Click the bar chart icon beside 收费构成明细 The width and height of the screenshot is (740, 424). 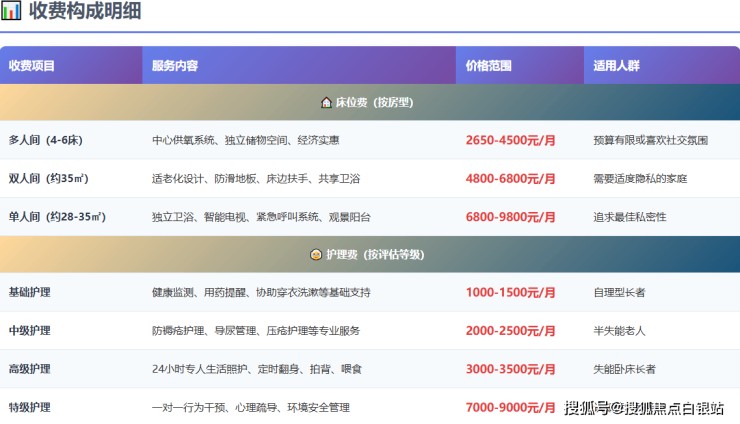coord(11,12)
